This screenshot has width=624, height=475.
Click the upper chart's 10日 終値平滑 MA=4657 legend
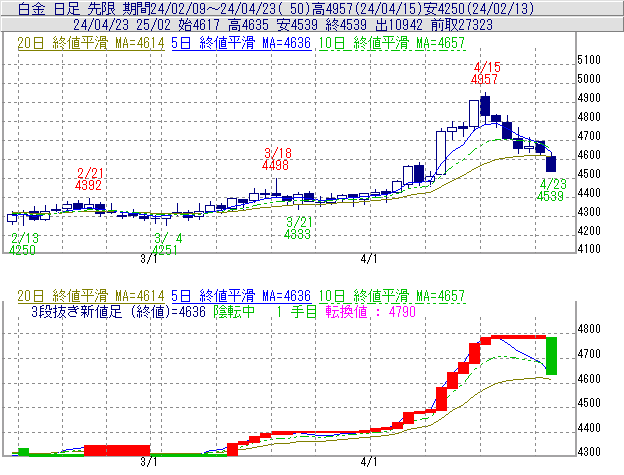coord(392,43)
